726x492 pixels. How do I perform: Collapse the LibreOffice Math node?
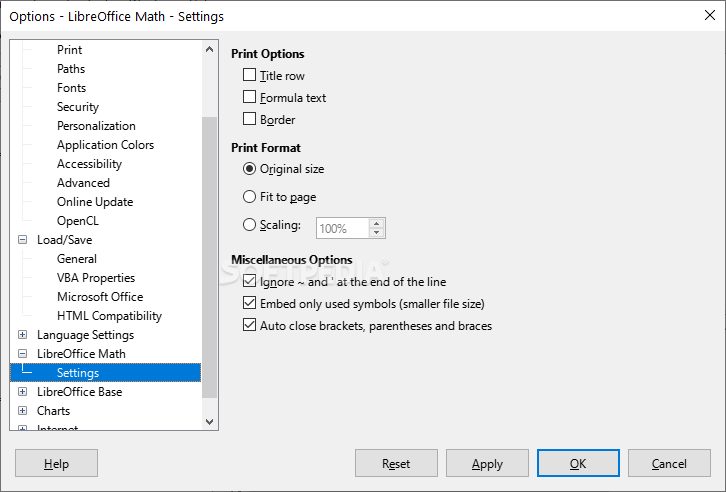22,354
